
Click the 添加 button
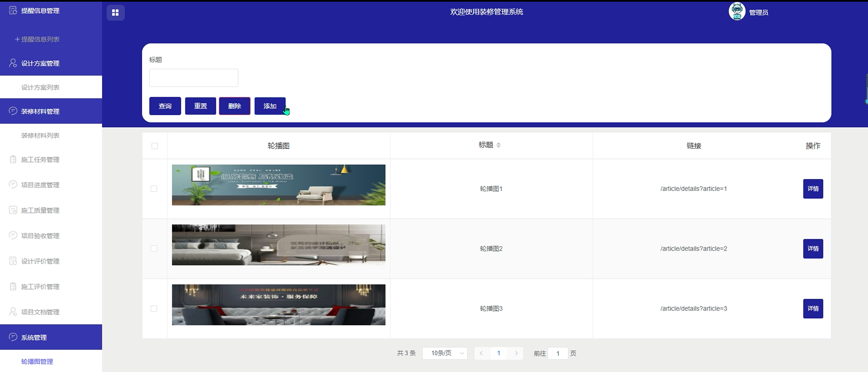pyautogui.click(x=270, y=106)
